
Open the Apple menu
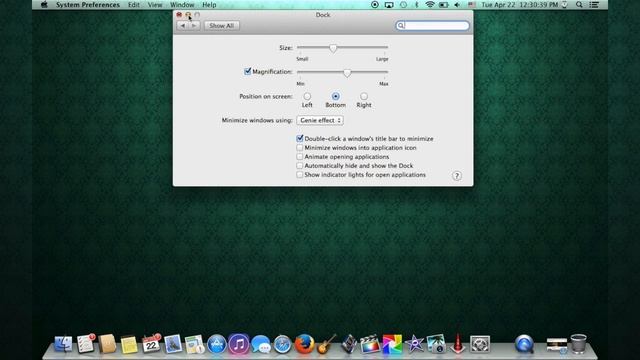coord(44,5)
